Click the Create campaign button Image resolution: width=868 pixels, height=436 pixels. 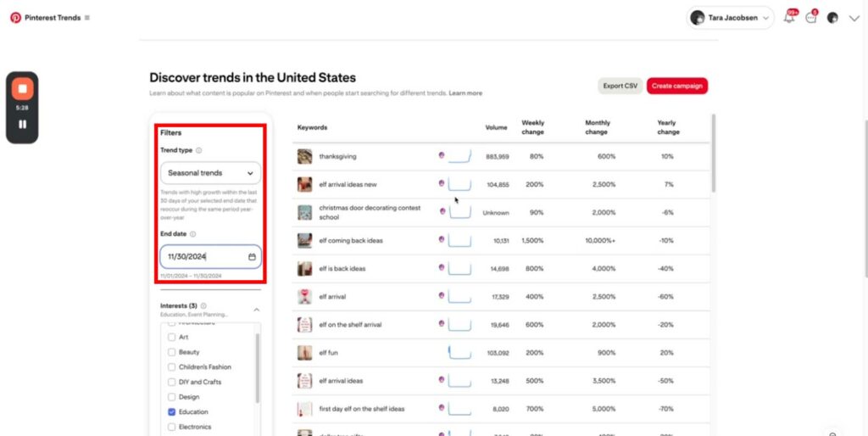pyautogui.click(x=677, y=86)
